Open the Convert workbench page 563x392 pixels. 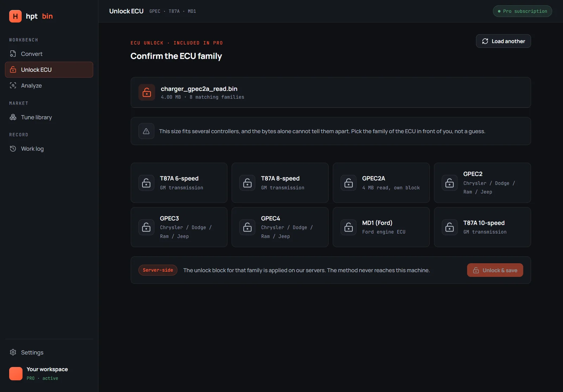click(x=49, y=54)
